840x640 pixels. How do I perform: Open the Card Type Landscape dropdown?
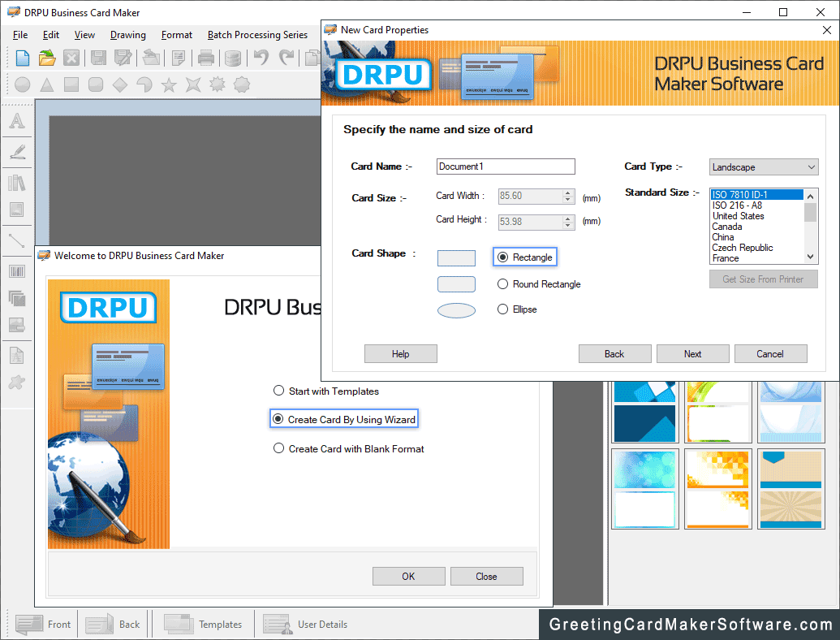point(764,167)
